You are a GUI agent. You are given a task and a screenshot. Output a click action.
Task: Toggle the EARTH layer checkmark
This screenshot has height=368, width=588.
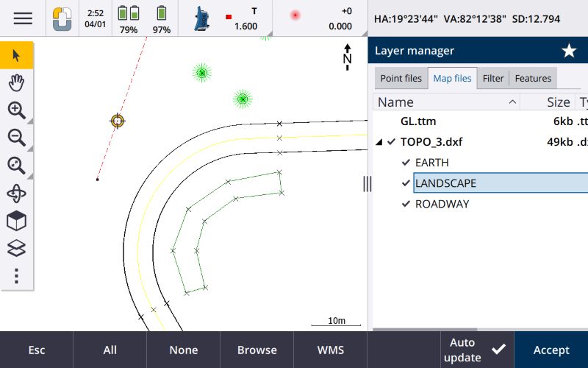(x=406, y=163)
